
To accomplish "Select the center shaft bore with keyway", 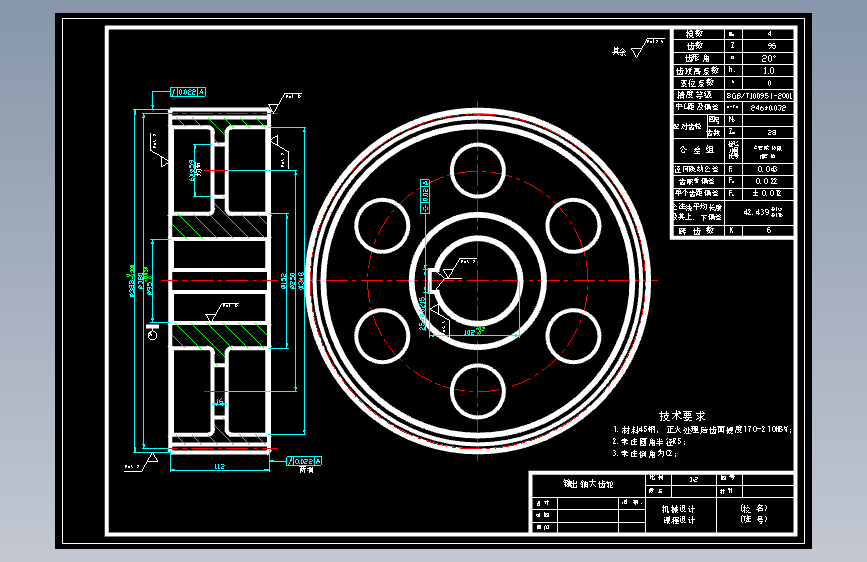I will (477, 281).
